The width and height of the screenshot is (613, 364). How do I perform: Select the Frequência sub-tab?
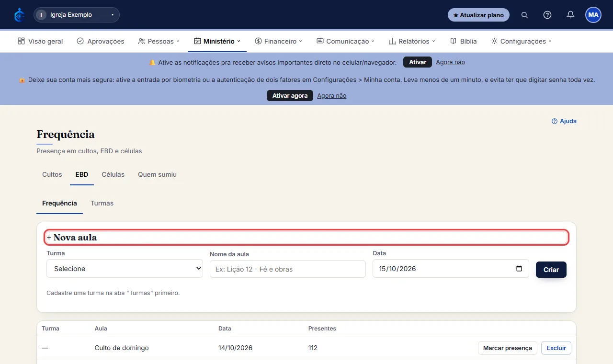tap(59, 203)
